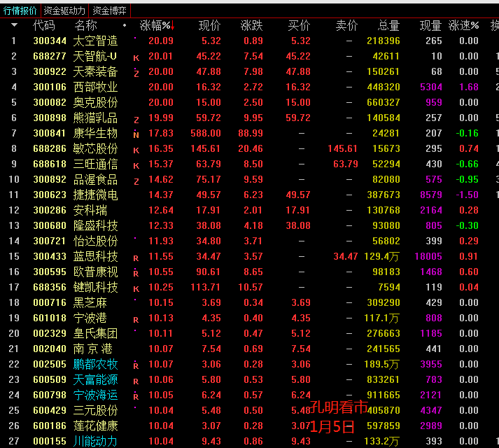Select stock 皇氏集团
This screenshot has width=499, height=448.
pos(95,333)
